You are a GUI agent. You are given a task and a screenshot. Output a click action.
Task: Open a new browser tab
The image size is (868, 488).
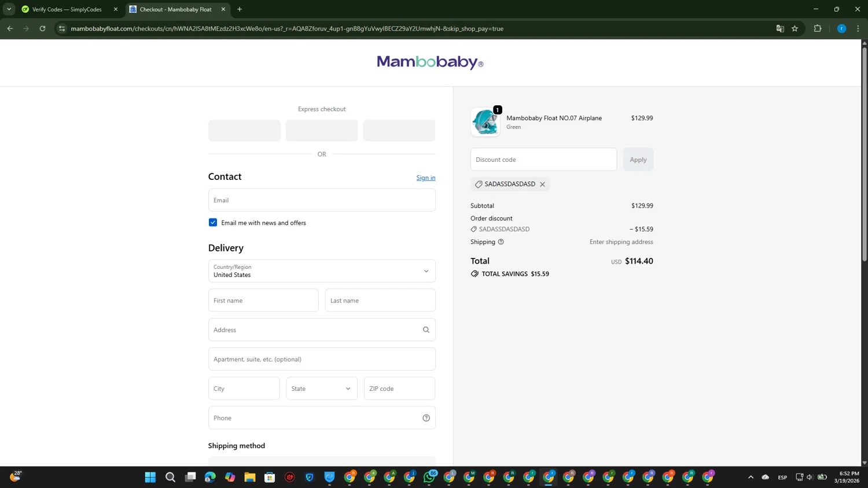[x=240, y=9]
